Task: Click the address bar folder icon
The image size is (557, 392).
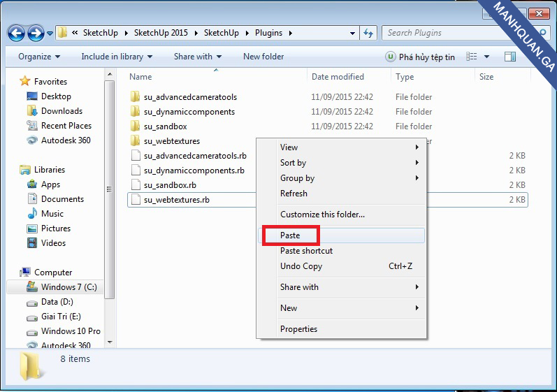Action: [x=62, y=33]
